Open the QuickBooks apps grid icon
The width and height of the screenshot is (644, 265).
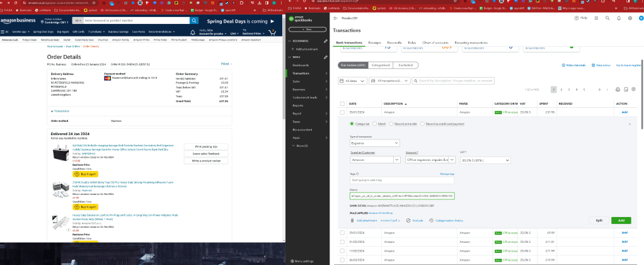596,18
